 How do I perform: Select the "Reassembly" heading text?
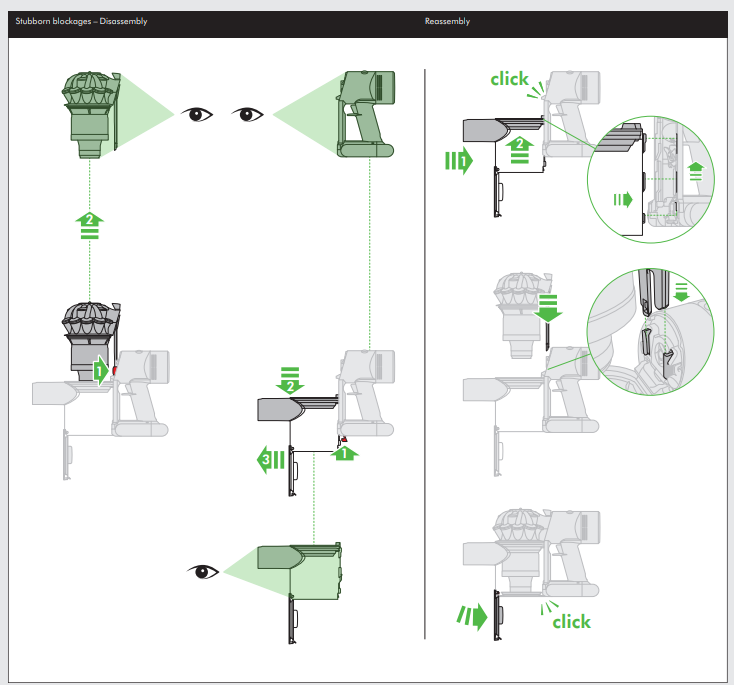447,21
